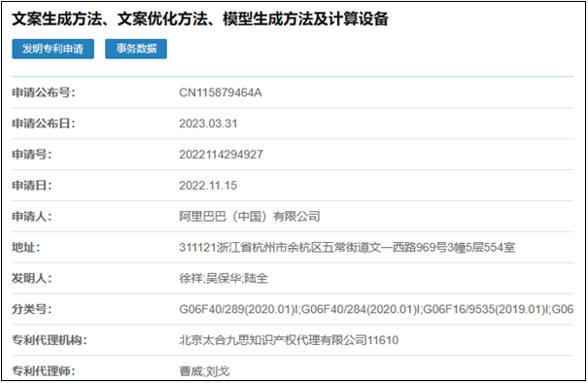This screenshot has width=588, height=383.
Task: Click the 发明人 label
Action: (32, 278)
